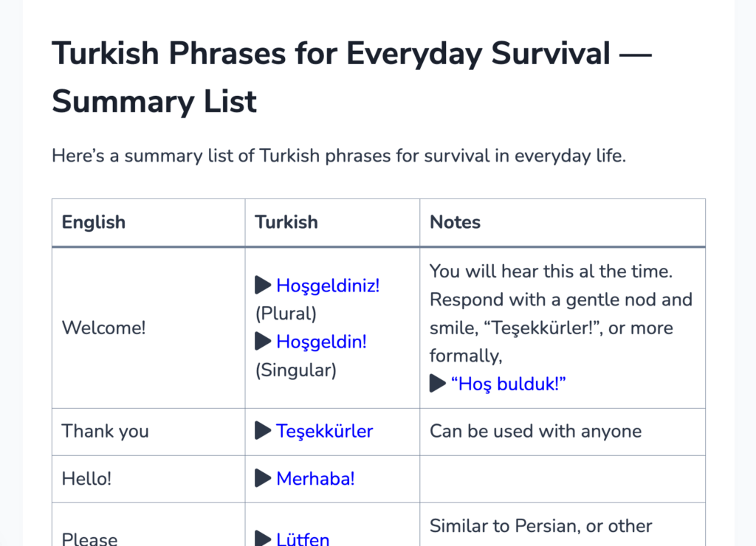756x546 pixels.
Task: Click the Notes column header
Action: click(x=455, y=222)
